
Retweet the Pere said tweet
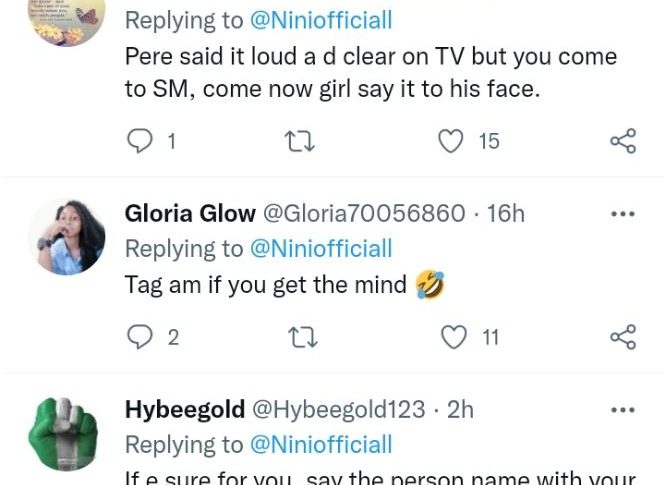299,142
